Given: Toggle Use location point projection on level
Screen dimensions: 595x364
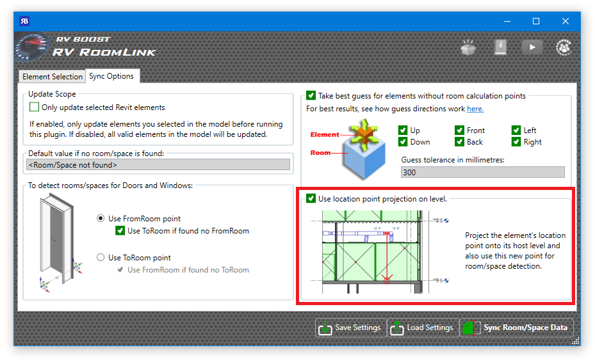Looking at the screenshot, I should (x=311, y=198).
